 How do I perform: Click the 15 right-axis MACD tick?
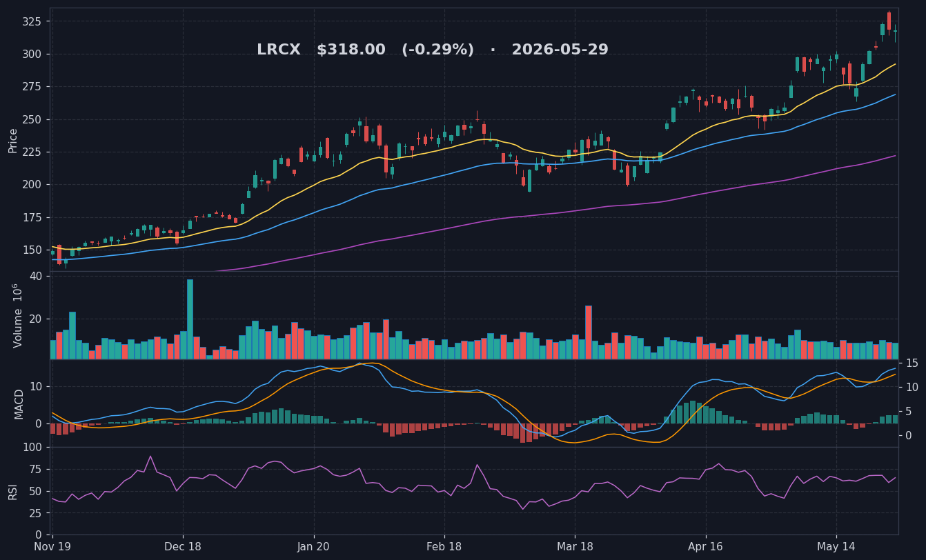(912, 363)
